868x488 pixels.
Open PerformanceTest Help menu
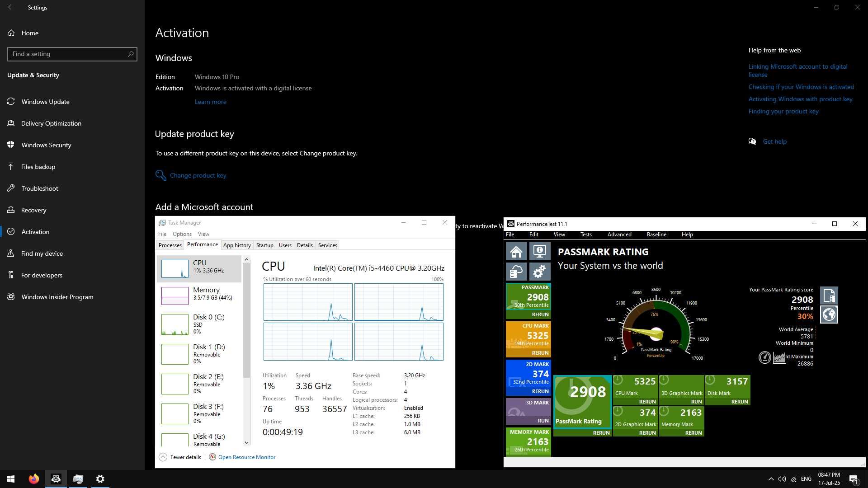(x=687, y=234)
